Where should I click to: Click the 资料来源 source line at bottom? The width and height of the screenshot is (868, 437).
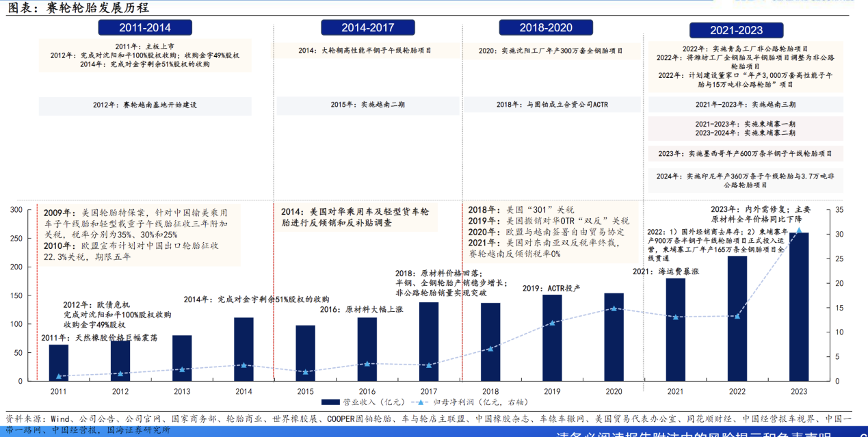click(x=430, y=424)
